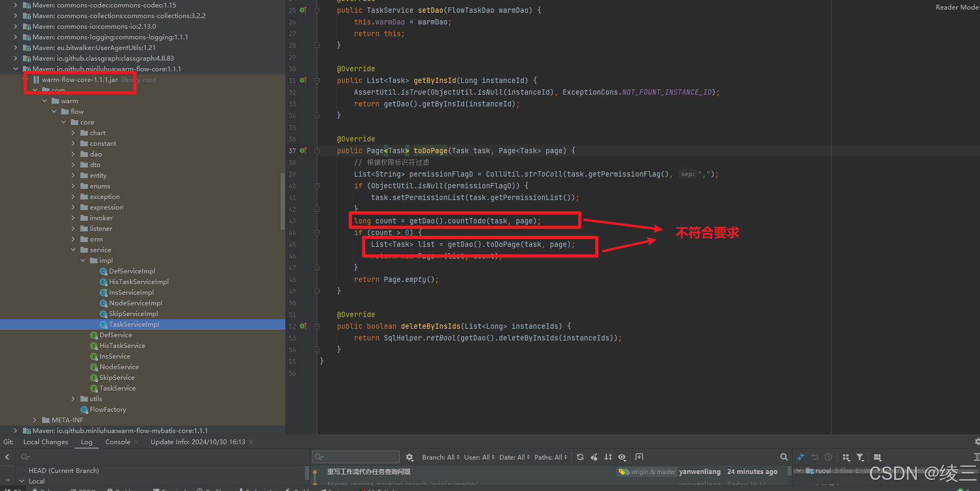Click the cherry-pick icon in the Git log toolbar

coord(594,457)
